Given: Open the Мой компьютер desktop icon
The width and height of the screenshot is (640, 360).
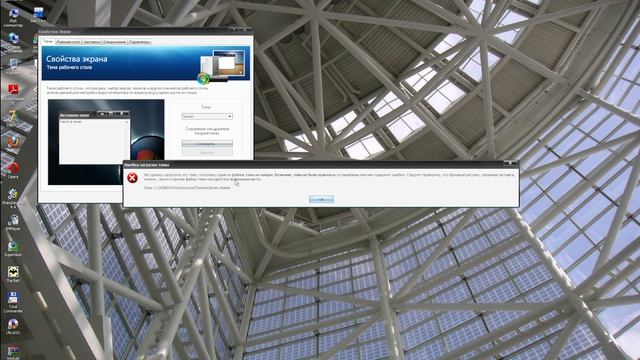Looking at the screenshot, I should 13,17.
